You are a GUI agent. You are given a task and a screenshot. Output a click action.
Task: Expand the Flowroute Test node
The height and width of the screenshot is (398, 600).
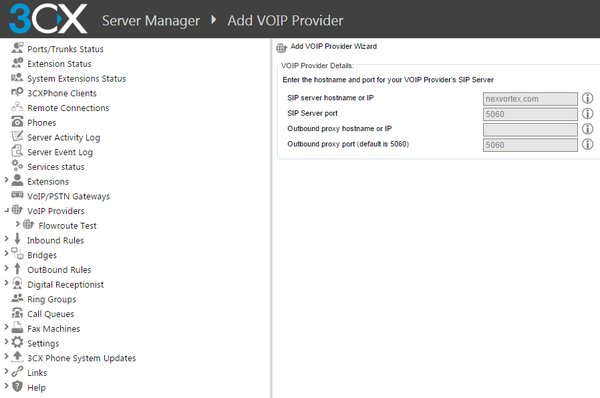(18, 223)
